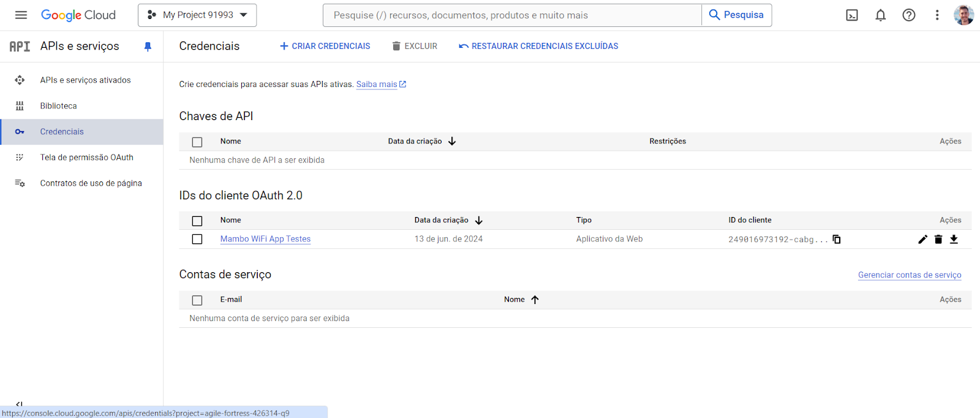The width and height of the screenshot is (980, 418).
Task: Open Contratos de uso de página
Action: click(91, 183)
